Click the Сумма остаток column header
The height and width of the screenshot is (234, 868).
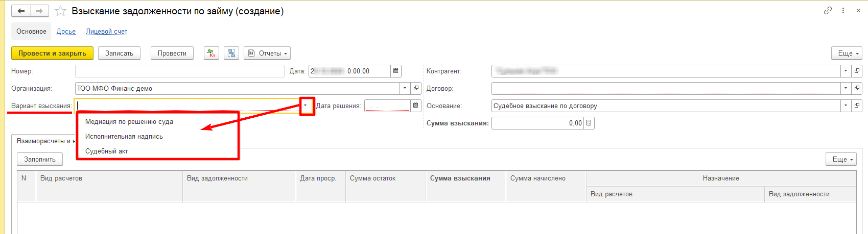[386, 186]
